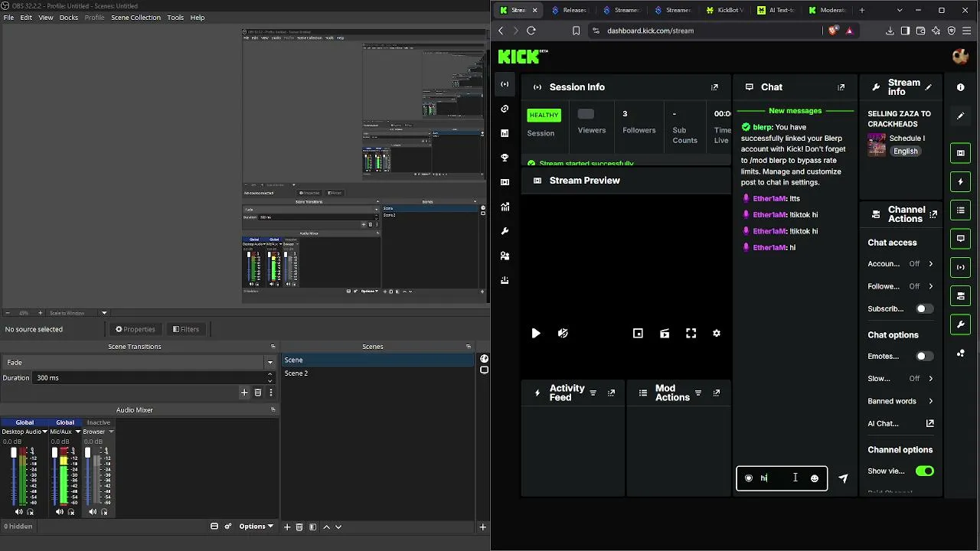Toggle the Stream Preview widget button in right rail
980x551 pixels.
(x=961, y=153)
